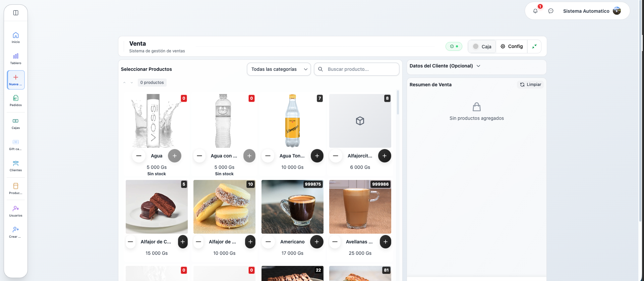Screen dimensions: 644x281
Task: Open Usuarios in the sidebar
Action: pos(16,211)
